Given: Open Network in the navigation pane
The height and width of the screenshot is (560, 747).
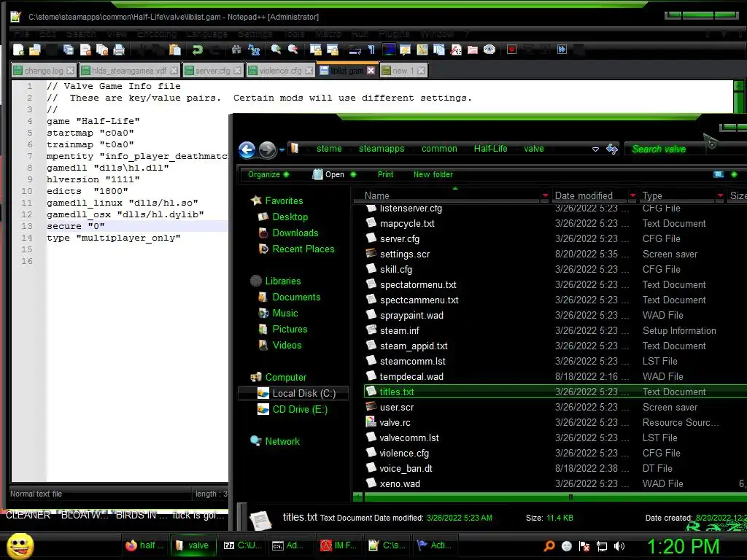Looking at the screenshot, I should click(x=275, y=441).
